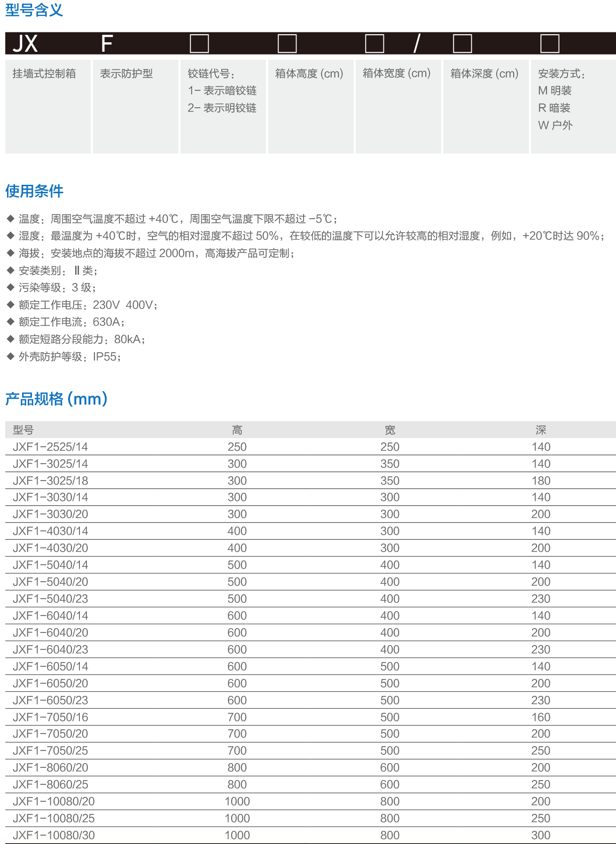
Task: Click the 深 column header in the table
Action: point(540,430)
